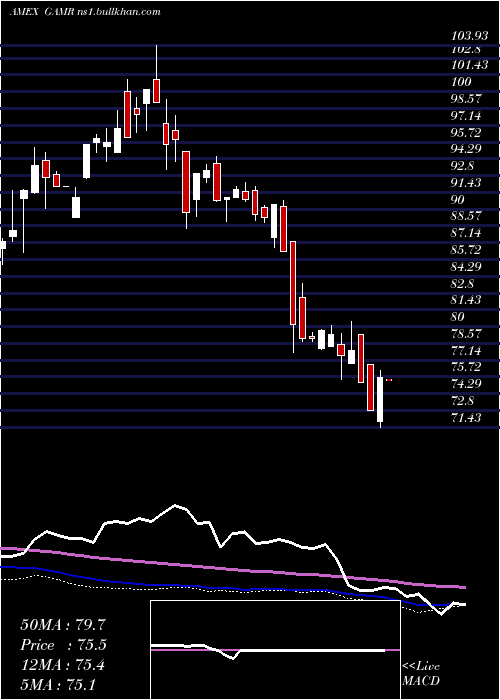Click the 81.43 price axis label
This screenshot has width=500, height=700.
coord(467,300)
